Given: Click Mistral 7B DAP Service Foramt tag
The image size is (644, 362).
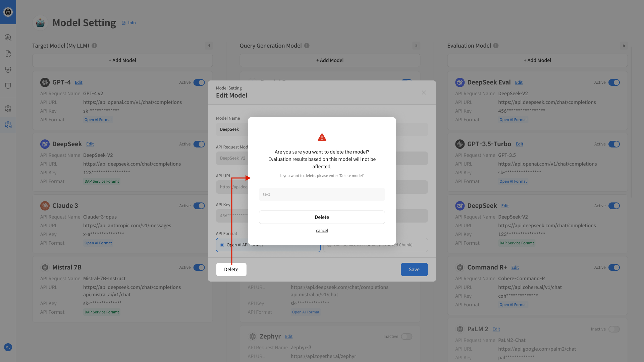Looking at the screenshot, I should [102, 312].
